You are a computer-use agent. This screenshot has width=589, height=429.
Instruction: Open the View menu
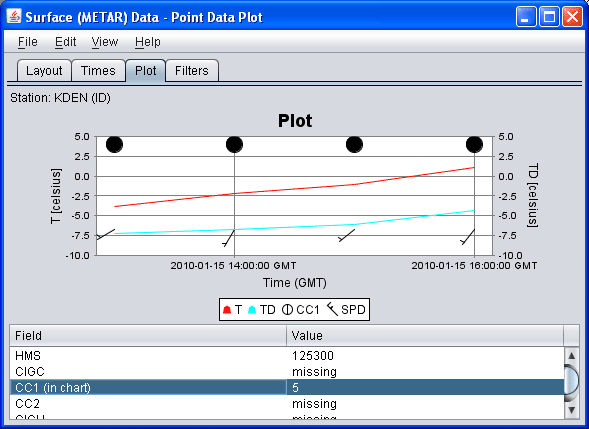pos(105,42)
